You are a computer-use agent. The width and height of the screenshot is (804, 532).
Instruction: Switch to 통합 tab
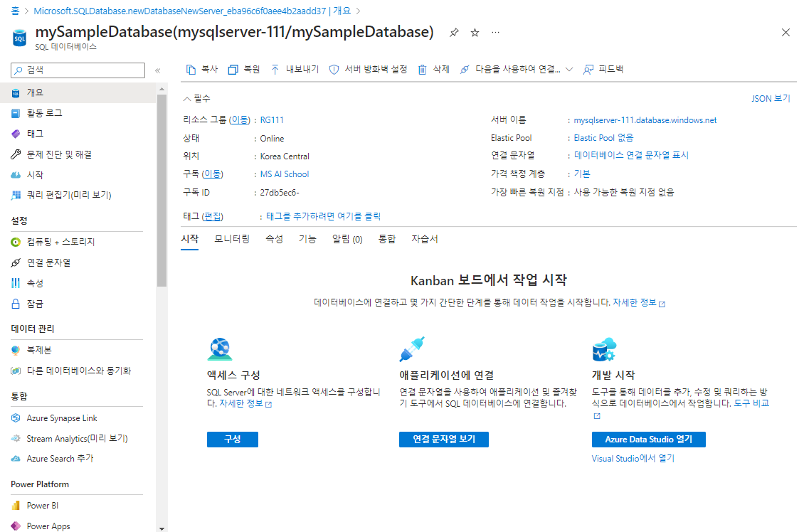386,240
